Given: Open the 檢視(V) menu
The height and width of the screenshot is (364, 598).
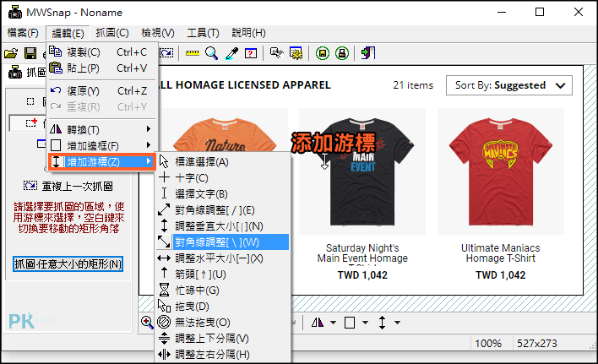Looking at the screenshot, I should point(158,33).
